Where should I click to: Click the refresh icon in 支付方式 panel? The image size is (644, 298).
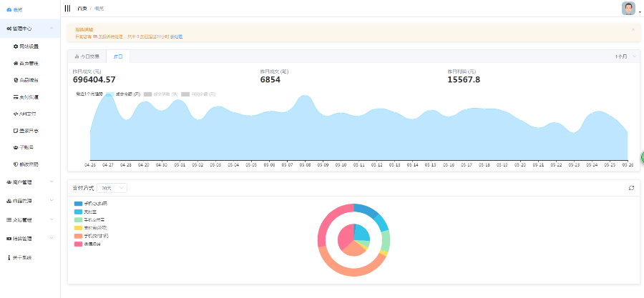[x=631, y=188]
